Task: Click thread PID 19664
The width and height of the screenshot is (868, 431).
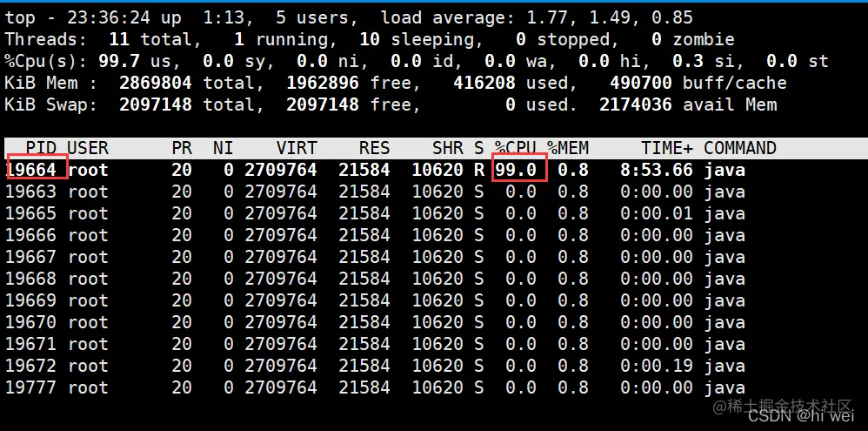Action: pyautogui.click(x=31, y=170)
